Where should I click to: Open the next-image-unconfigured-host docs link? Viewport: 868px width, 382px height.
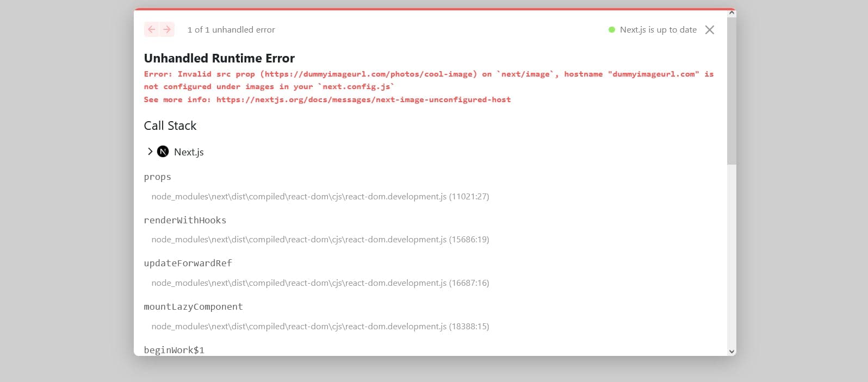point(363,99)
